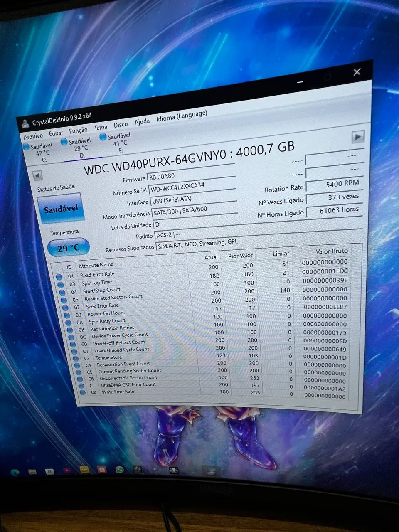Click the Attribute Name column header
This screenshot has height=532, width=399.
(x=96, y=265)
